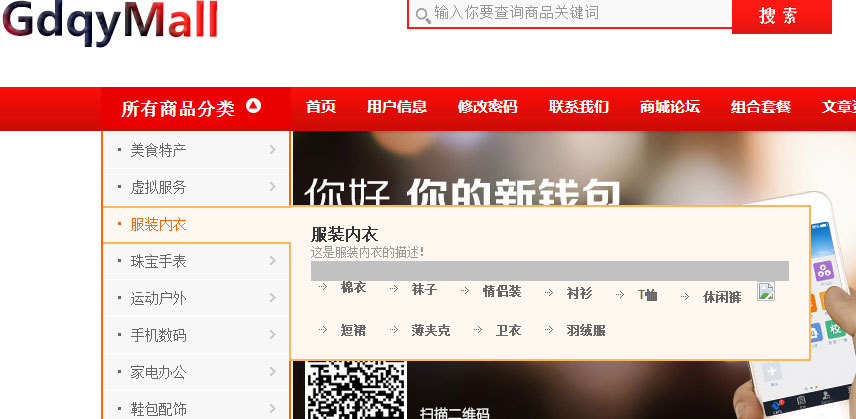Expand the 虚拟服务 category chevron
This screenshot has width=856, height=419.
pos(272,187)
